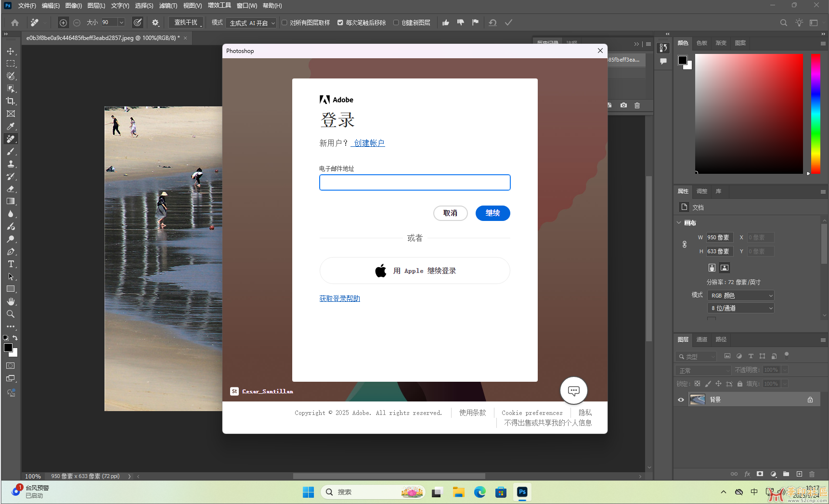Switch to 调整 tab
829x504 pixels.
(702, 192)
